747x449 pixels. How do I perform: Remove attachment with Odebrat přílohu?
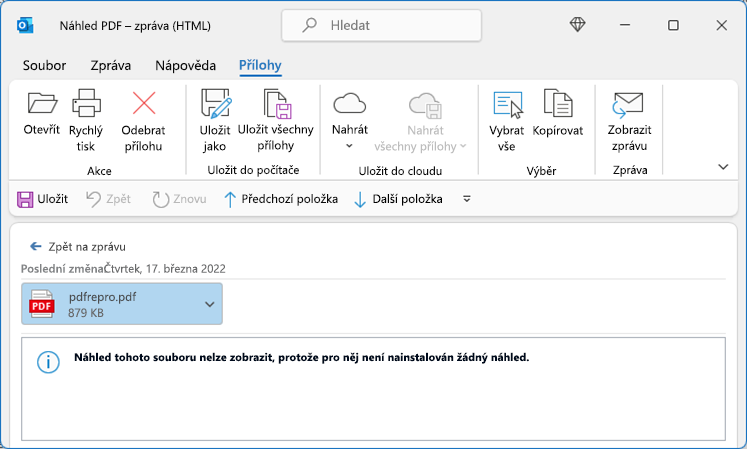click(143, 121)
